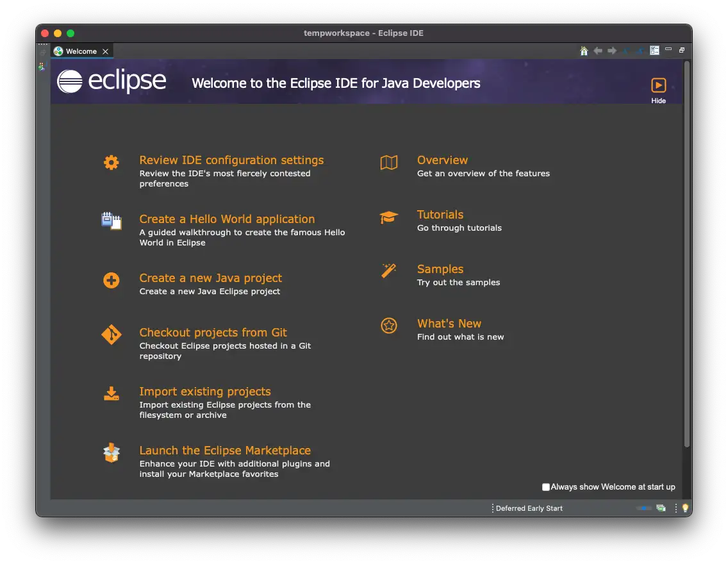Click the Home icon in the Welcome toolbar
The width and height of the screenshot is (728, 564).
tap(584, 51)
